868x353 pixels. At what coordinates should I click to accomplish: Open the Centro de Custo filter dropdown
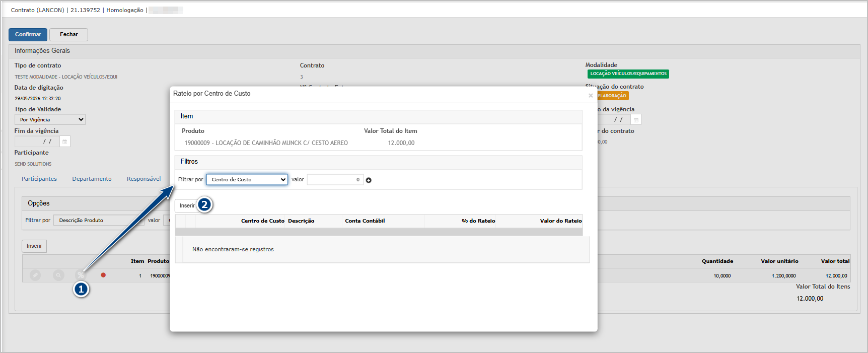click(x=247, y=179)
